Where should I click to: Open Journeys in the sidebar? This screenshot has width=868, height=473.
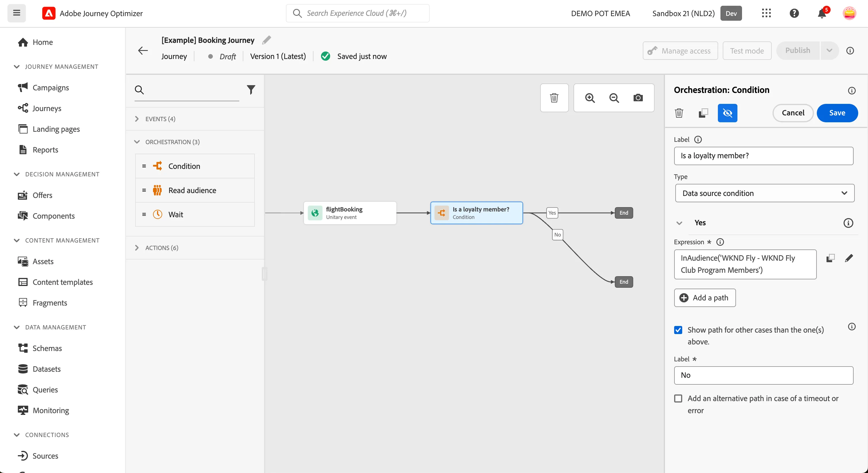47,108
